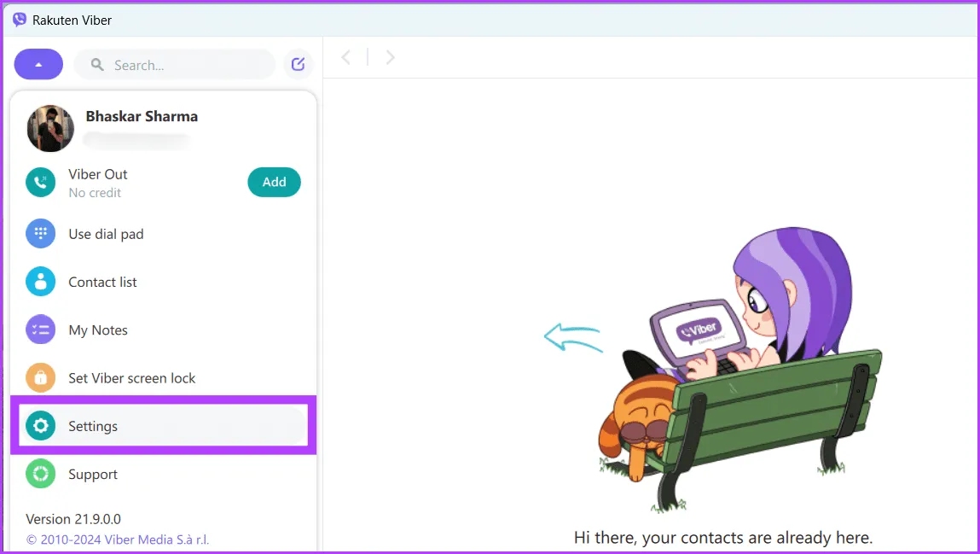Select the Bhaskar Sharma name text
The height and width of the screenshot is (554, 980).
[142, 116]
